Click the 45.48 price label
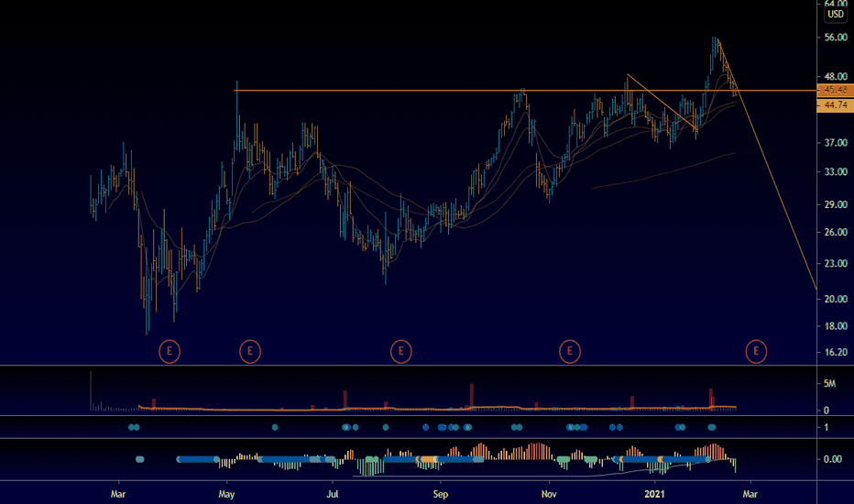Viewport: 854px width, 504px height. [x=836, y=91]
